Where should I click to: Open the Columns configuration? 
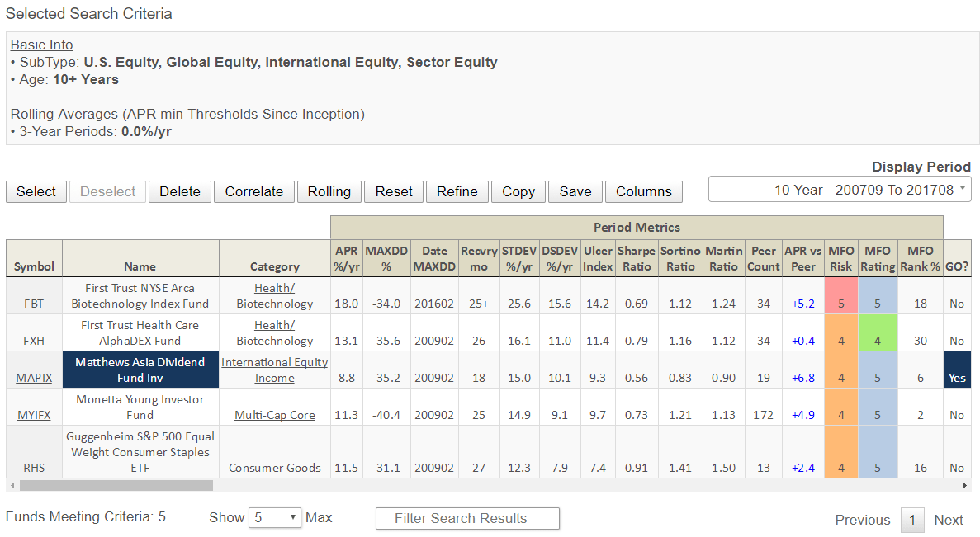coord(643,191)
